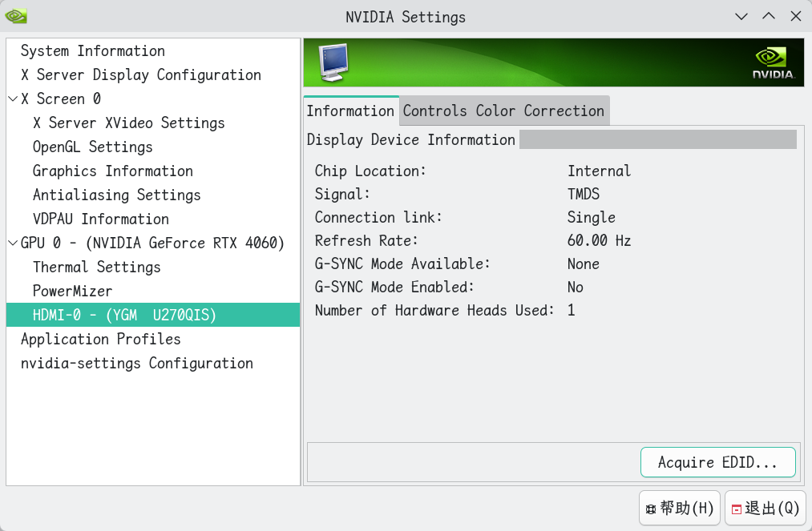Collapse the X Screen 0 tree node
Image resolution: width=812 pixels, height=531 pixels.
pos(13,99)
